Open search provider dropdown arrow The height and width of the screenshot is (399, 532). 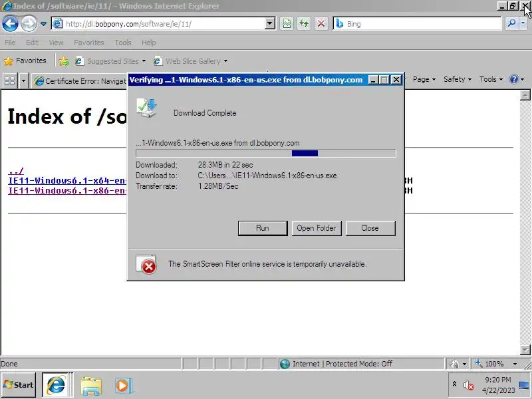click(x=523, y=23)
